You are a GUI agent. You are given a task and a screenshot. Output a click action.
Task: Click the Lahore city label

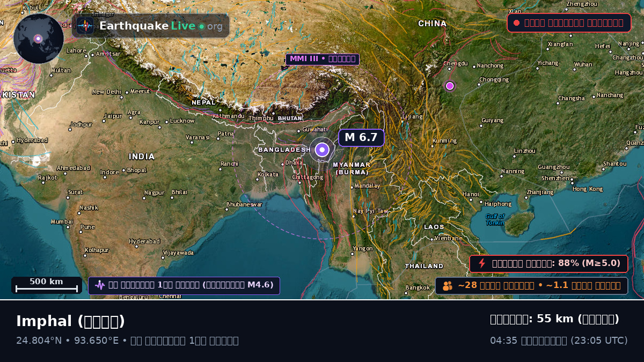tap(76, 51)
